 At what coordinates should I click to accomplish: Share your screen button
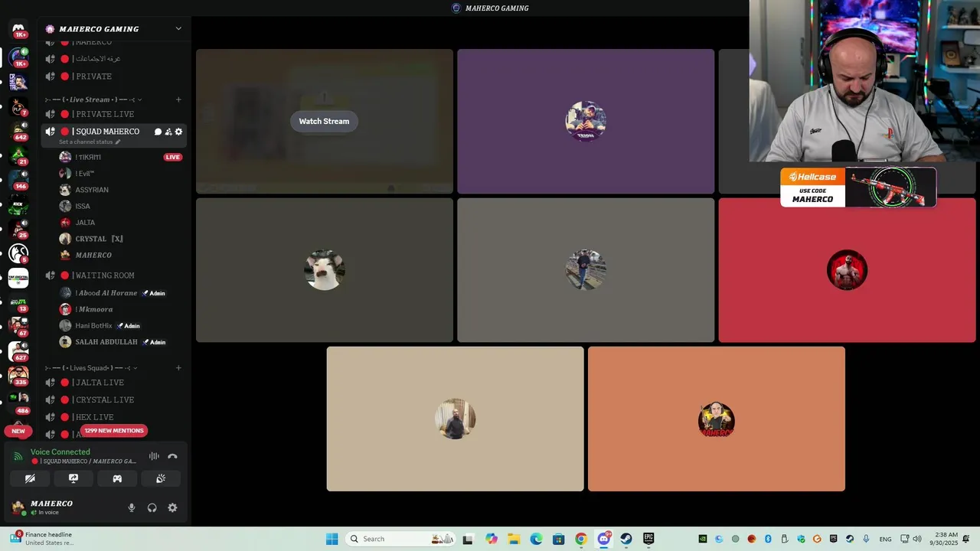click(x=73, y=478)
